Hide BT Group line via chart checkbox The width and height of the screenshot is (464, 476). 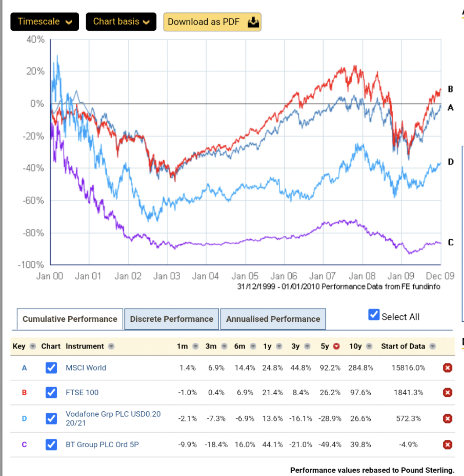click(x=51, y=444)
